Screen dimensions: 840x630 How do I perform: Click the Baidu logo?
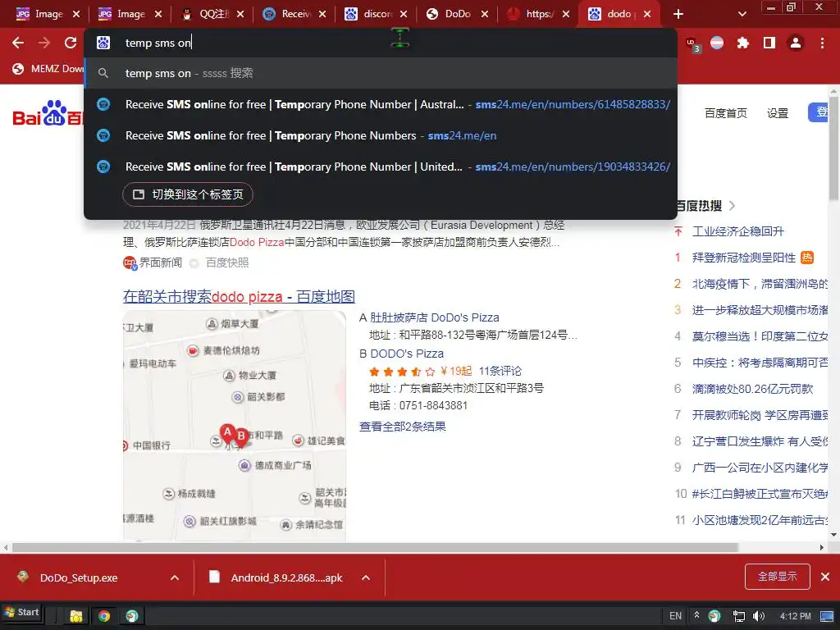(47, 113)
